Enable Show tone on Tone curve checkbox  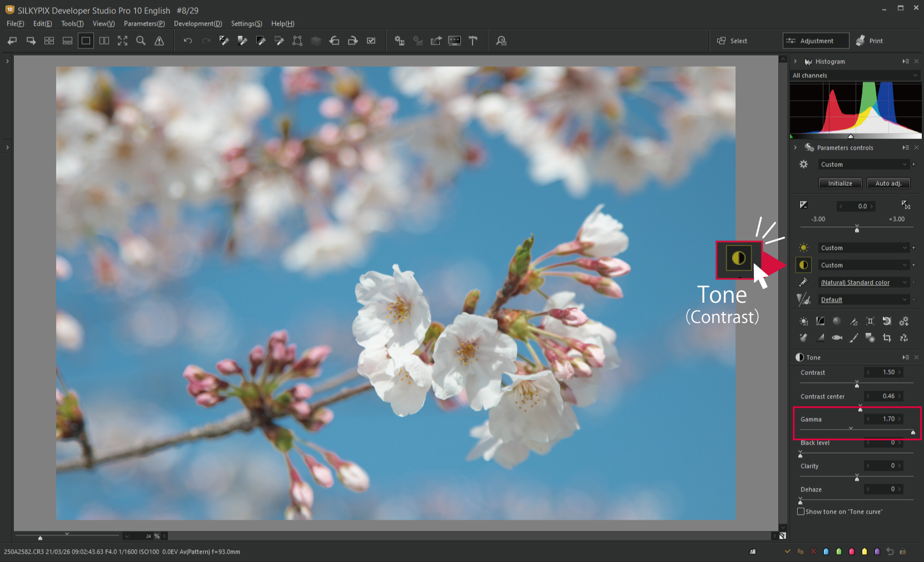[x=801, y=511]
